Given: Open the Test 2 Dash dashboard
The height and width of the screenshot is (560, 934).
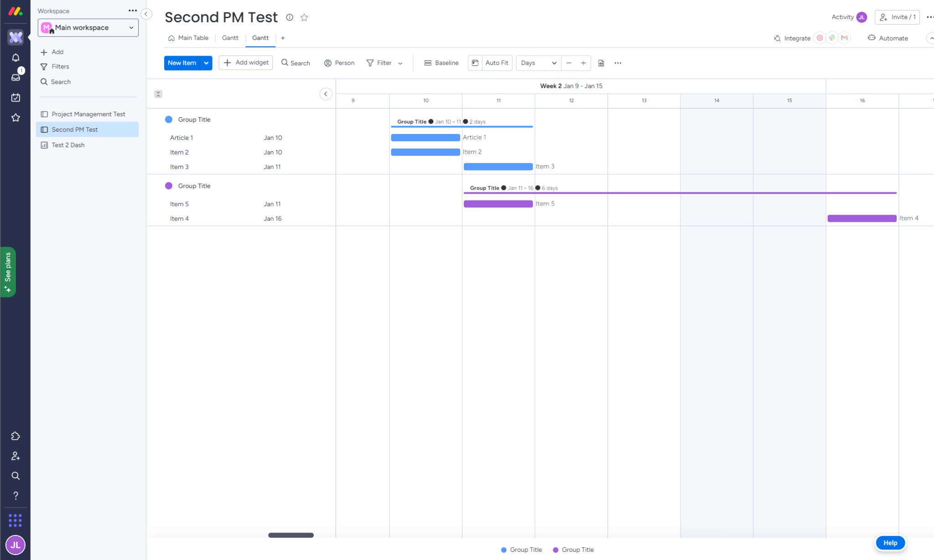Looking at the screenshot, I should 67,145.
